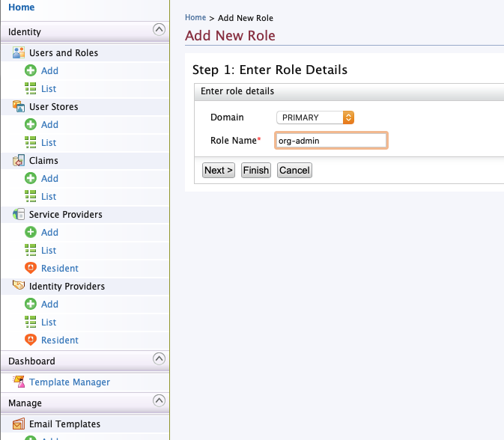504x440 pixels.
Task: Click green Add icon under Service Providers
Action: (31, 233)
